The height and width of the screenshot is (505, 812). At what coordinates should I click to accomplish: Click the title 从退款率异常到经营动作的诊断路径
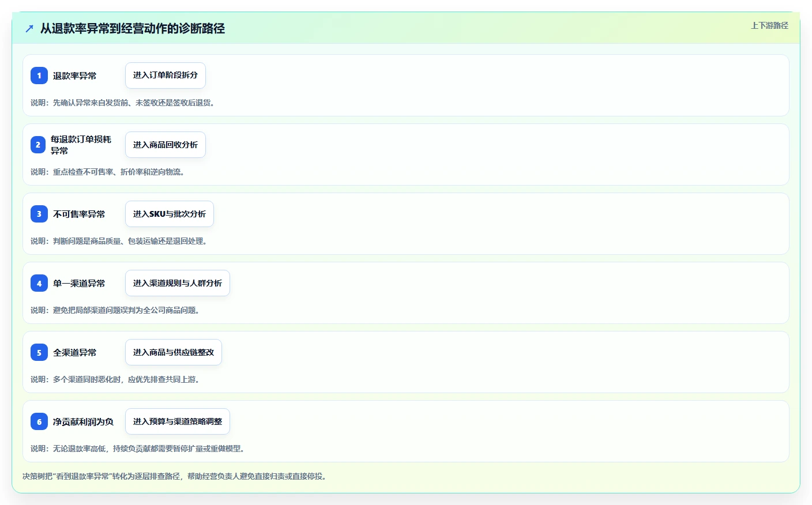pyautogui.click(x=133, y=28)
